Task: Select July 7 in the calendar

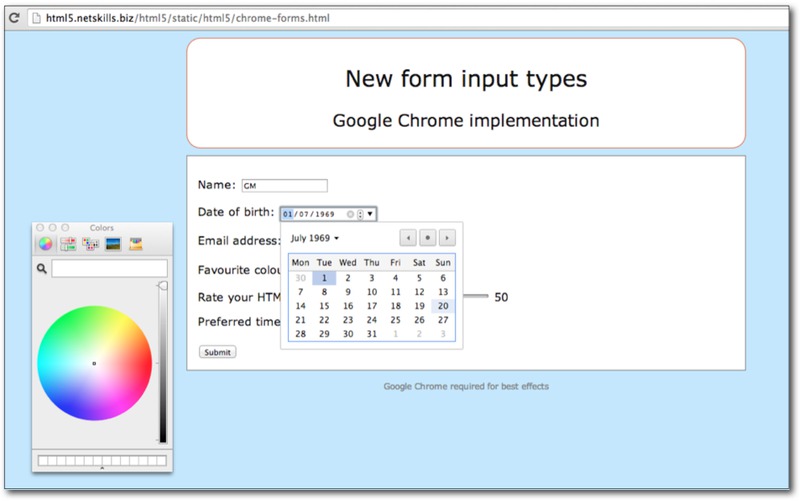Action: 301,292
